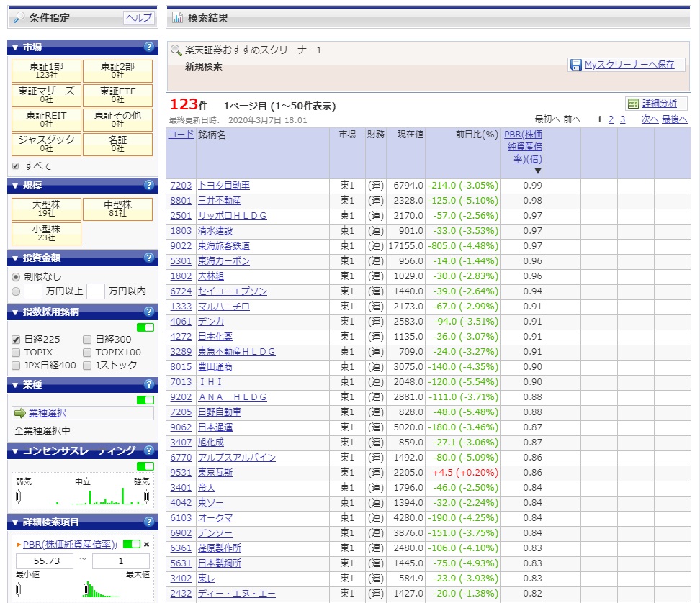Collapse the 詳細検索項目 panel
Image resolution: width=700 pixels, height=603 pixels.
point(15,522)
